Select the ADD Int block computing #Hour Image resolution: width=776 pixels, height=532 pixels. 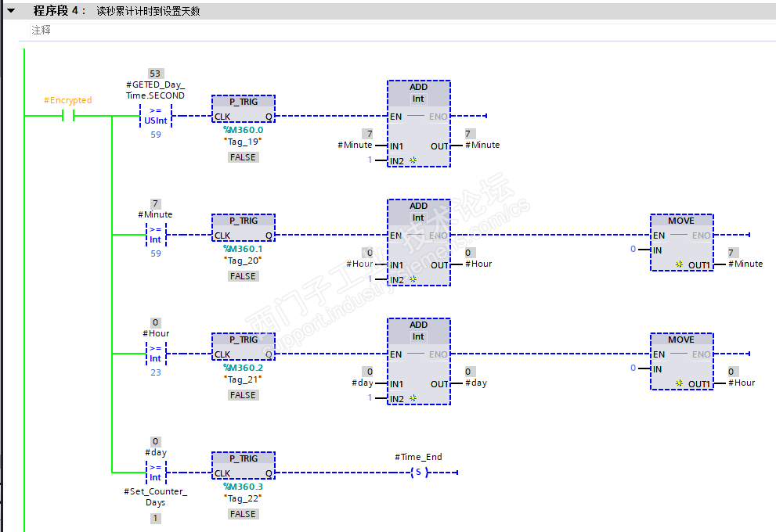[x=418, y=240]
